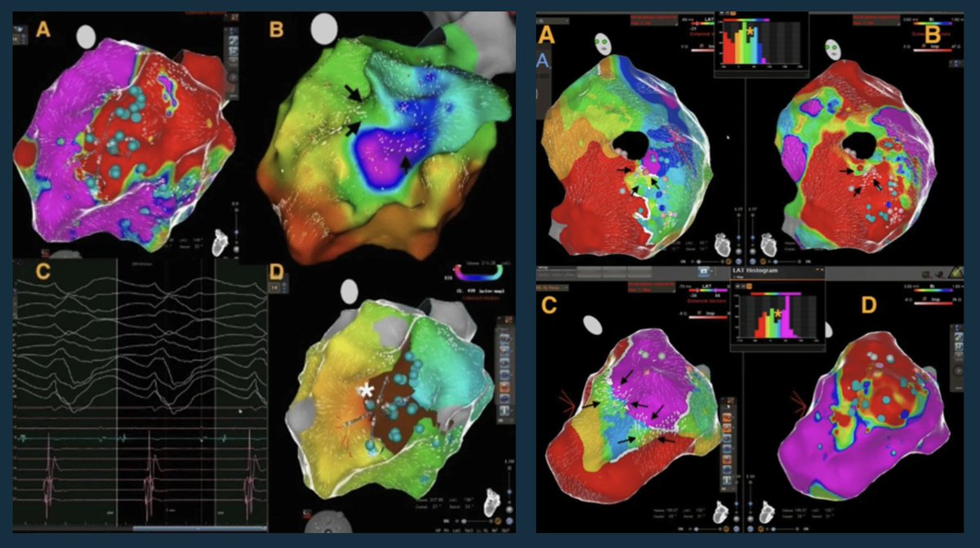Click the gray head marker in left figure panel D
This screenshot has height=548, width=980.
pyautogui.click(x=350, y=292)
